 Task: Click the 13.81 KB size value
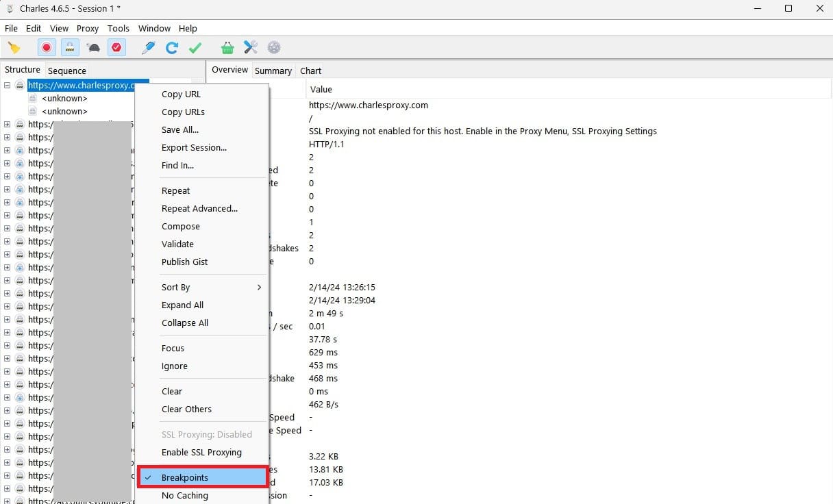(x=326, y=469)
